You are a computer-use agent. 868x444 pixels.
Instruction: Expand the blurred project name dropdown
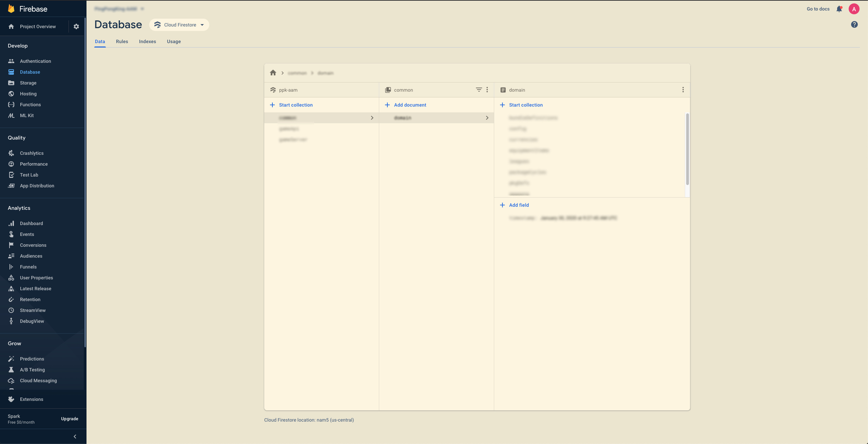pyautogui.click(x=119, y=9)
